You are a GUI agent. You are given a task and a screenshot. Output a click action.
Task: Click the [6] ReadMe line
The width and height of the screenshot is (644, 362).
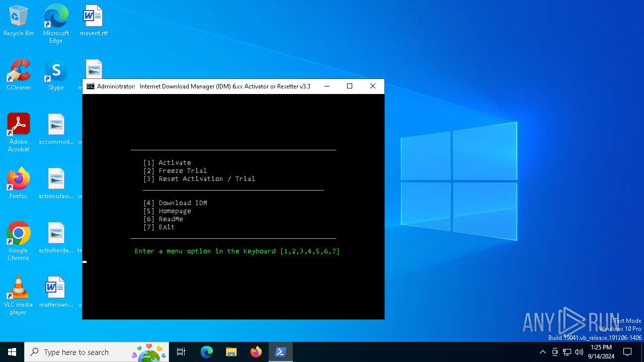(x=163, y=219)
